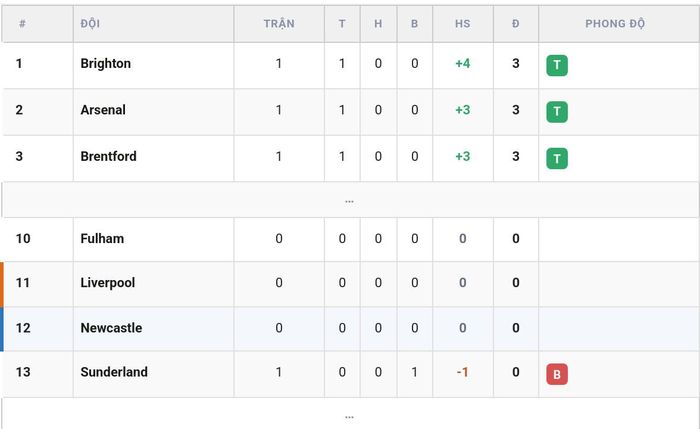Sort by the TRẬN column header

pos(279,24)
